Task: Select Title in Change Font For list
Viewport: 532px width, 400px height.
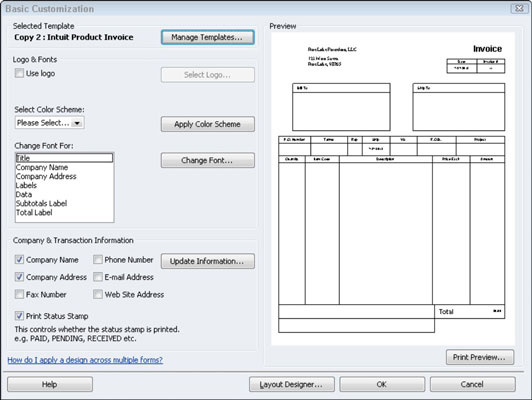Action: tap(64, 158)
